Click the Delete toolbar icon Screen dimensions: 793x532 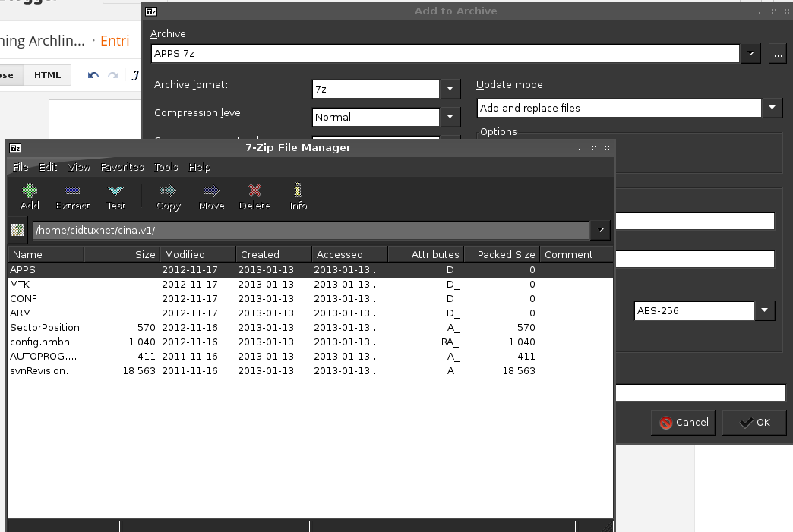(255, 190)
